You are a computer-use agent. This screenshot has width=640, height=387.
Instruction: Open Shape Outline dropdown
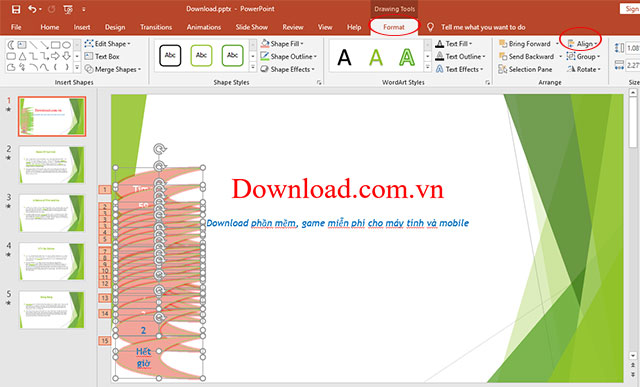[289, 56]
